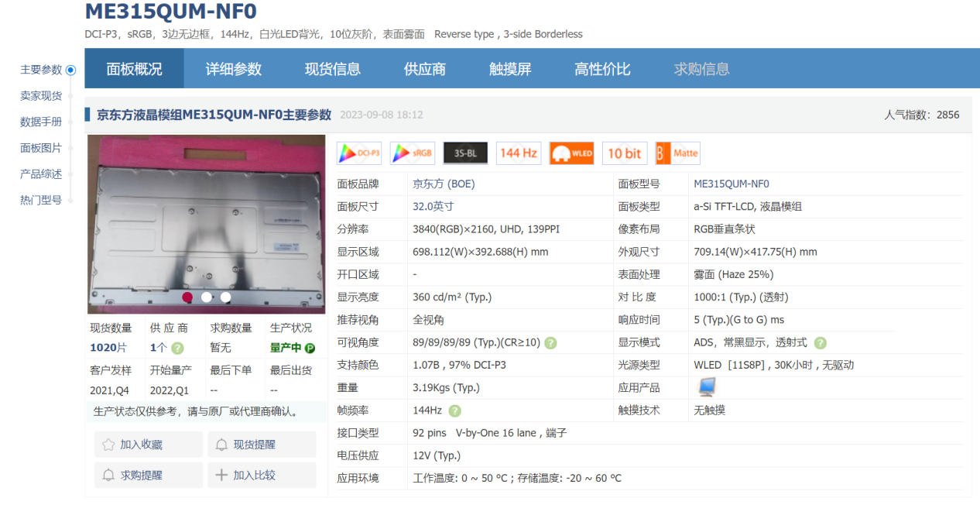Image resolution: width=980 pixels, height=505 pixels.
Task: Click the resolution value 3840(RGB)×2160, UHD, 139PPI
Action: point(488,229)
